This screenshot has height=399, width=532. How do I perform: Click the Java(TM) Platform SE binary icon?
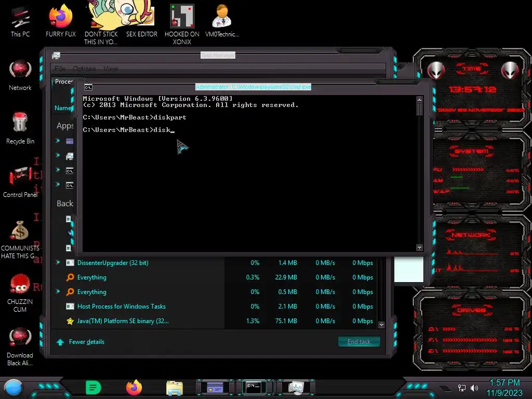click(x=70, y=321)
